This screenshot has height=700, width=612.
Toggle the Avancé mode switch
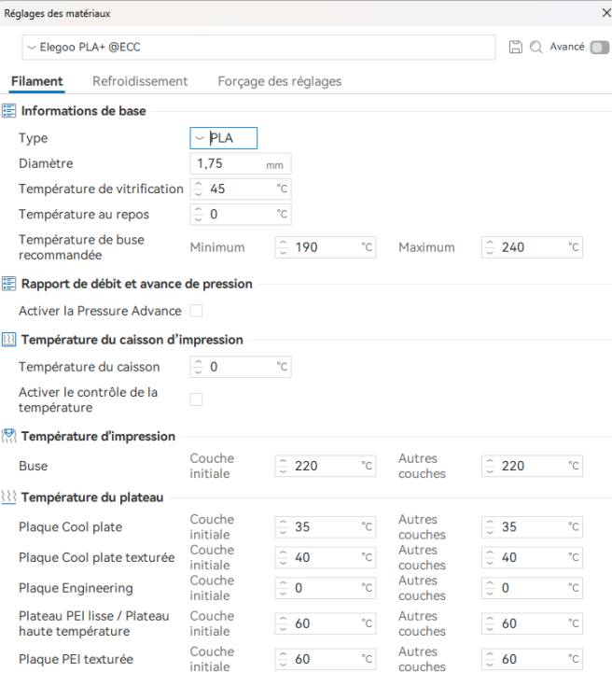click(599, 47)
